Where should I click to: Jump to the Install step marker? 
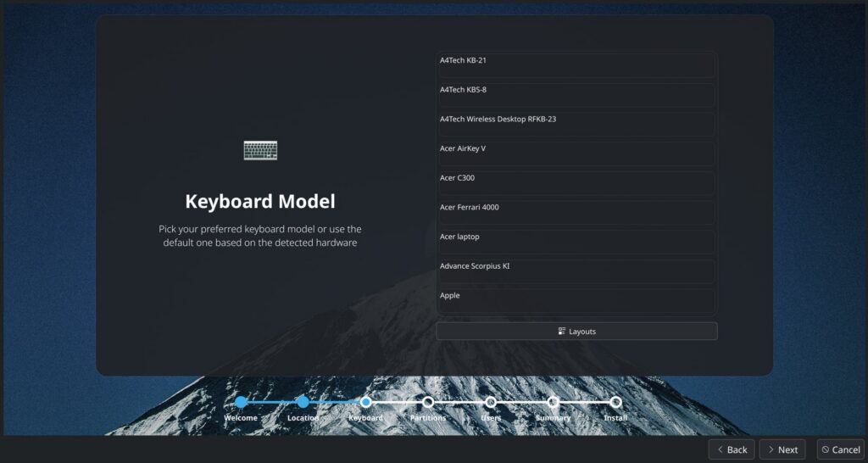coord(615,402)
